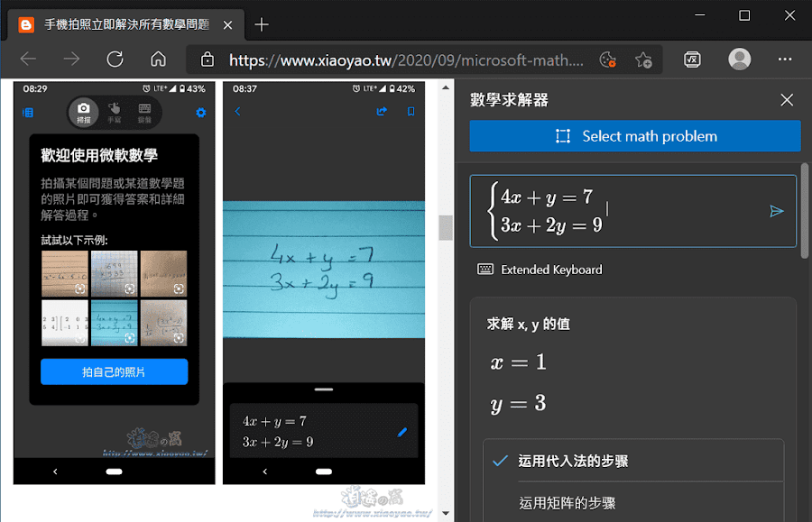Click the address bar URL
The image size is (812, 522).
pyautogui.click(x=406, y=60)
